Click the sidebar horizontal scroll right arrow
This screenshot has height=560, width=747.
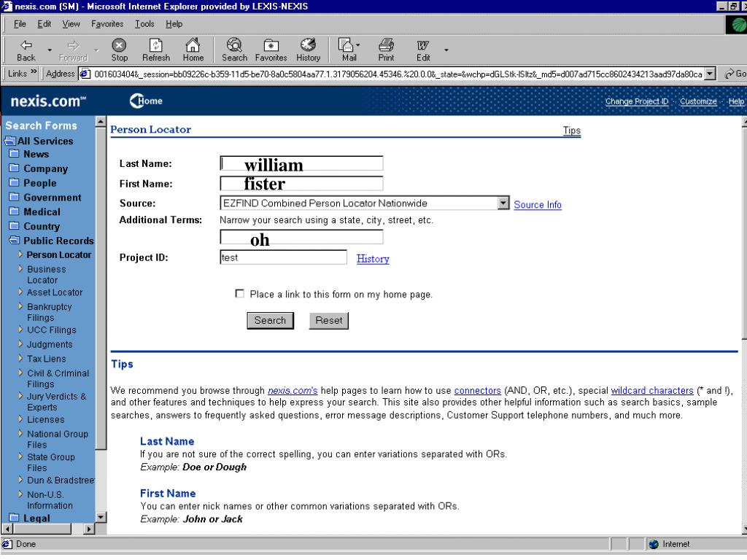click(x=89, y=529)
